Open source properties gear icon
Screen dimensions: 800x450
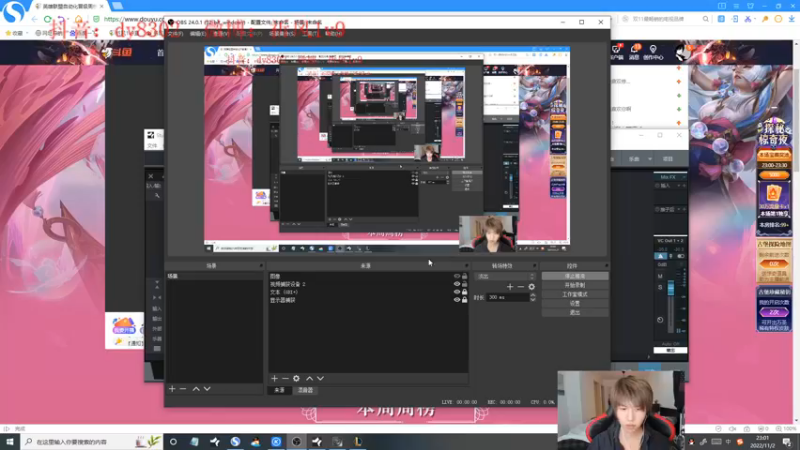[296, 379]
